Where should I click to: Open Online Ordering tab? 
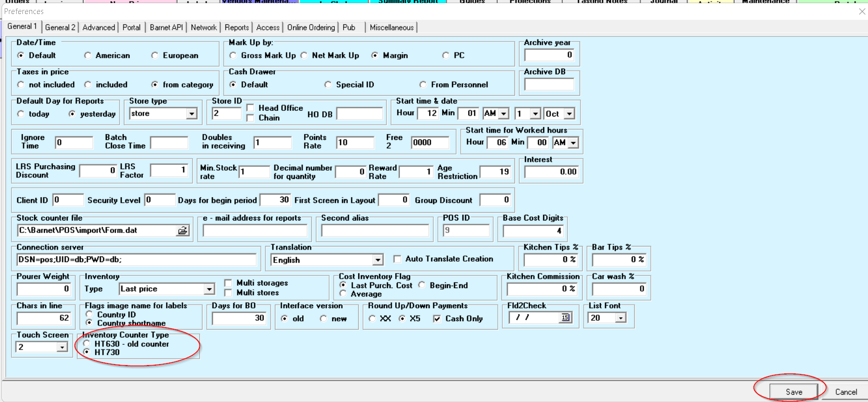[311, 28]
